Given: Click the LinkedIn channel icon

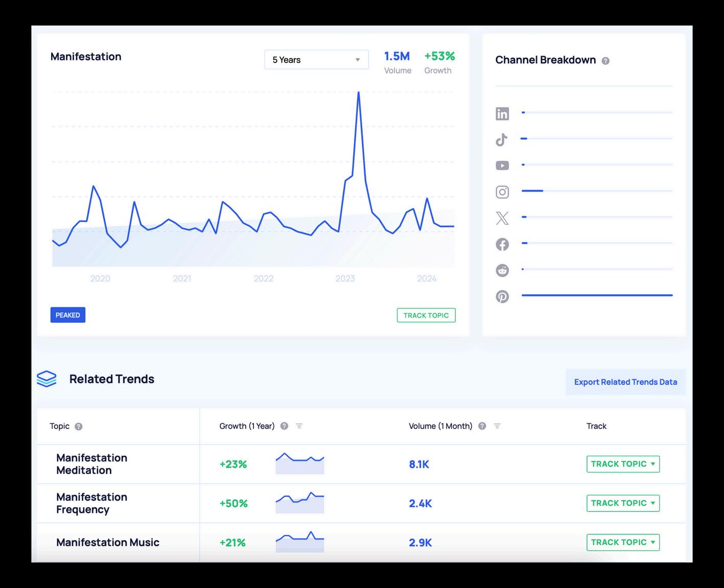Looking at the screenshot, I should tap(502, 113).
